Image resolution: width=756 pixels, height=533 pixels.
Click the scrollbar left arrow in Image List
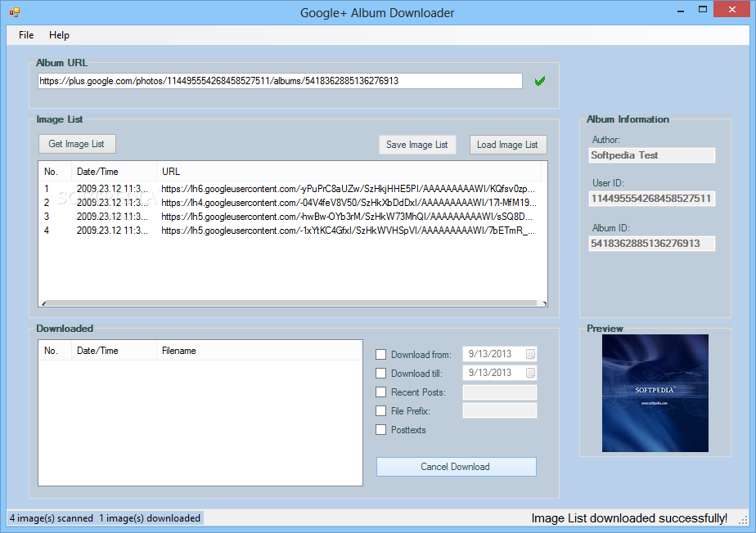(x=44, y=303)
